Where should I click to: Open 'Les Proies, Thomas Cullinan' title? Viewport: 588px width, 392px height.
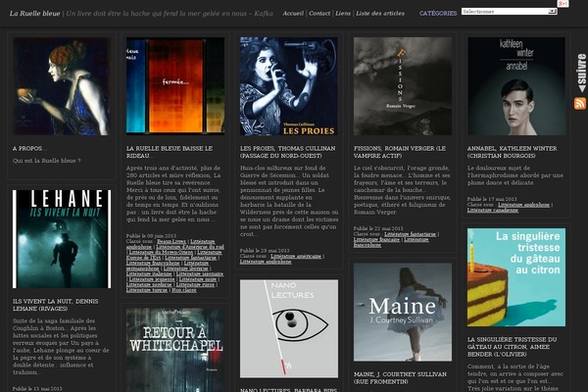pos(287,152)
